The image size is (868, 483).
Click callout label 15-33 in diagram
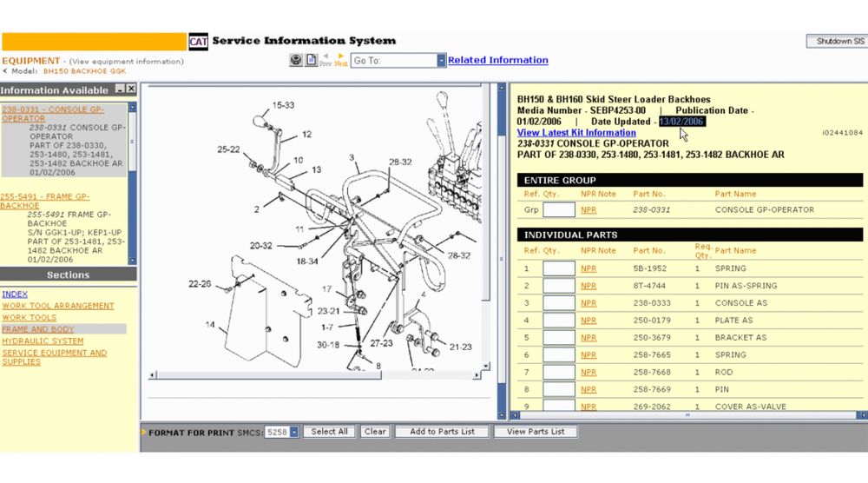point(284,105)
